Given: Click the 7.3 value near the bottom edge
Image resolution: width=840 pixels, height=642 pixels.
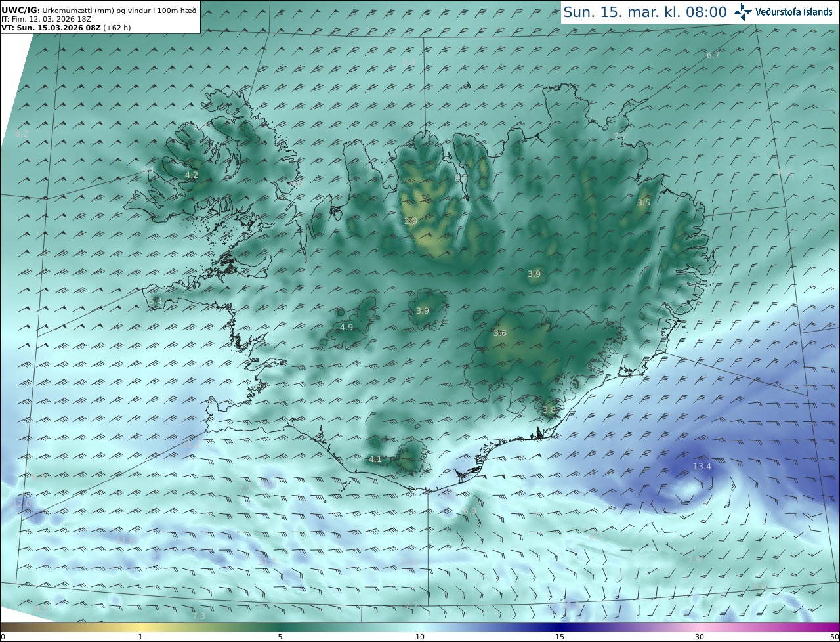Looking at the screenshot, I should coord(199,616).
